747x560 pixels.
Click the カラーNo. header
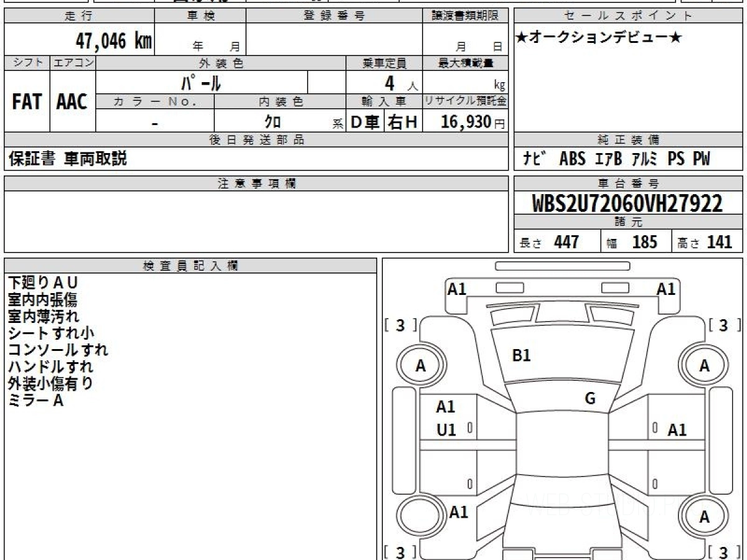tap(155, 101)
